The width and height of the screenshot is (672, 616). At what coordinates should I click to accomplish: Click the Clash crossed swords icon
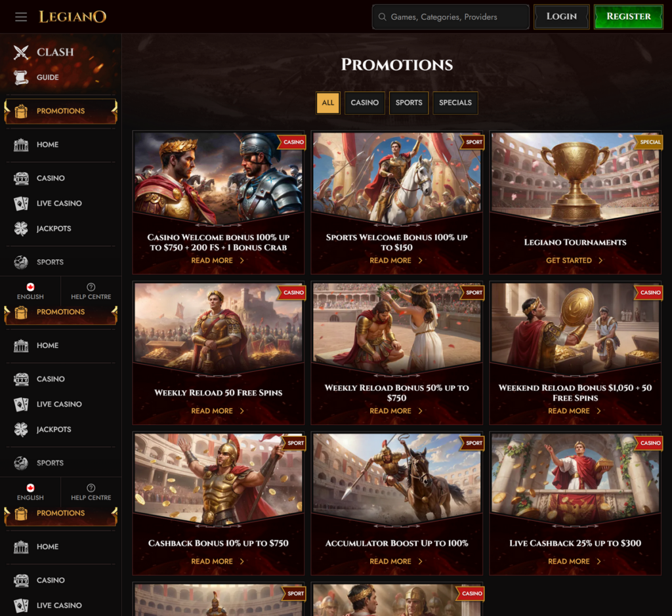[20, 52]
